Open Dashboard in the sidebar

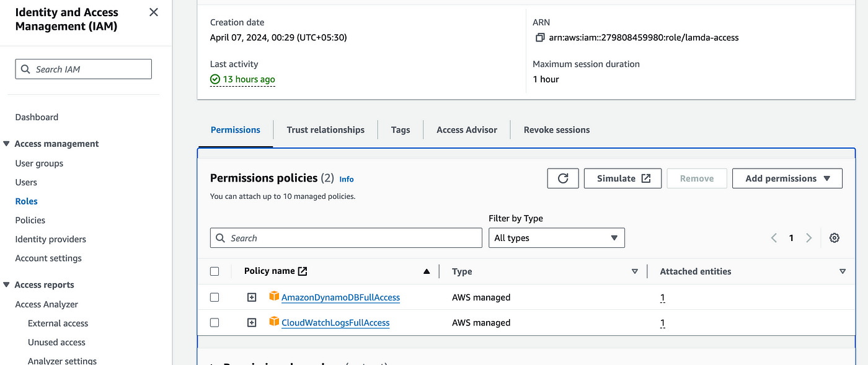(37, 117)
